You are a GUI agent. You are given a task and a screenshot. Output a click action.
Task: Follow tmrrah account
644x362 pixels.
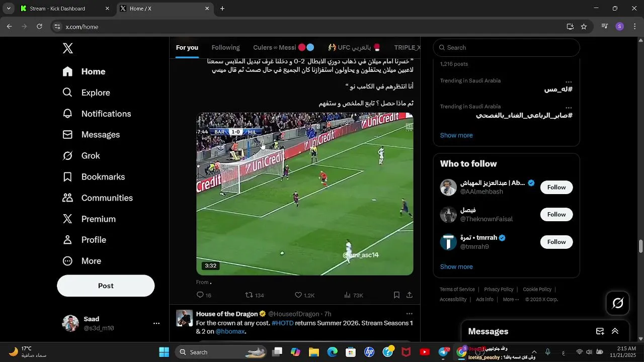(x=556, y=242)
